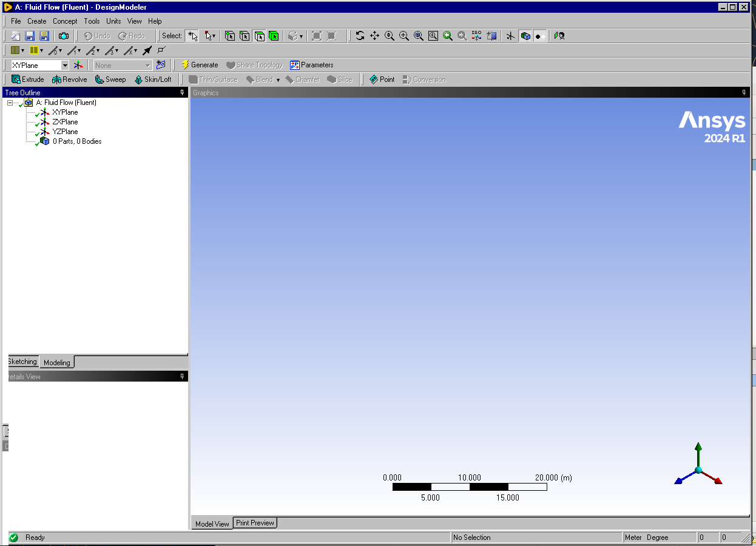Toggle the Display Plane axes button
This screenshot has width=756, height=546.
pos(510,36)
